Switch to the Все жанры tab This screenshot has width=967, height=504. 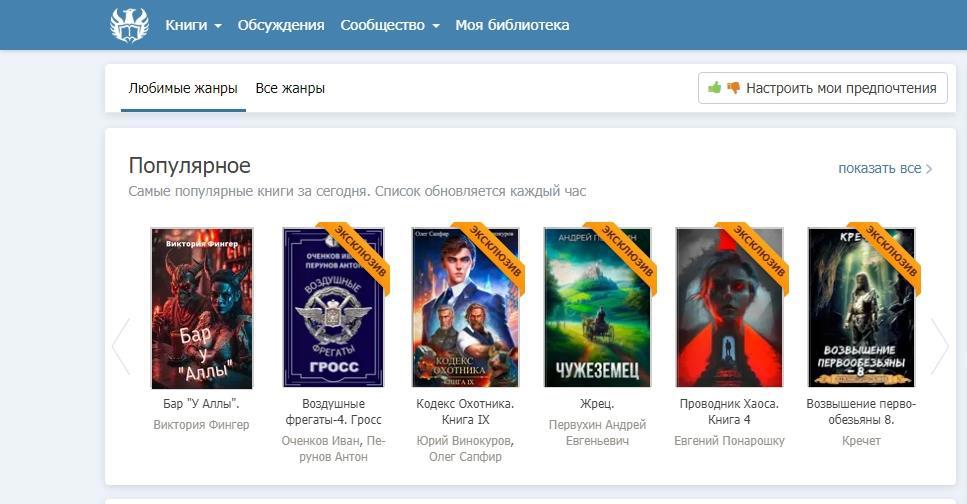pyautogui.click(x=290, y=88)
